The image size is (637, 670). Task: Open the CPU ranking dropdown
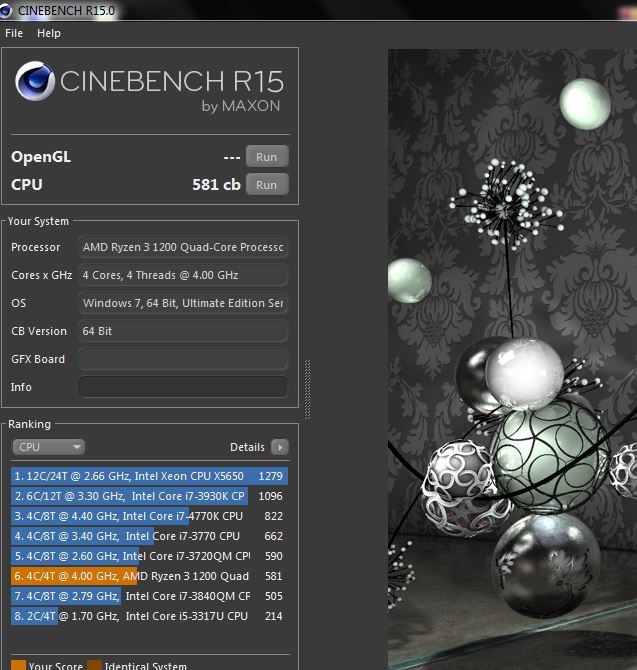48,447
